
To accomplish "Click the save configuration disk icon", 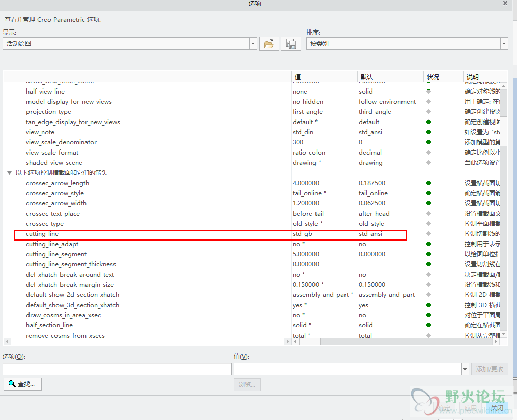I will 291,44.
